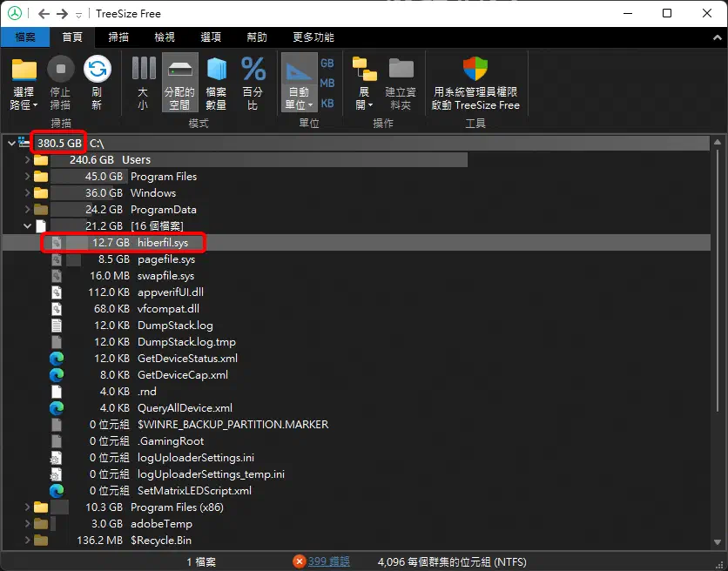The image size is (728, 571).
Task: Click Create Folder (建立資料夾) icon
Action: (x=400, y=83)
